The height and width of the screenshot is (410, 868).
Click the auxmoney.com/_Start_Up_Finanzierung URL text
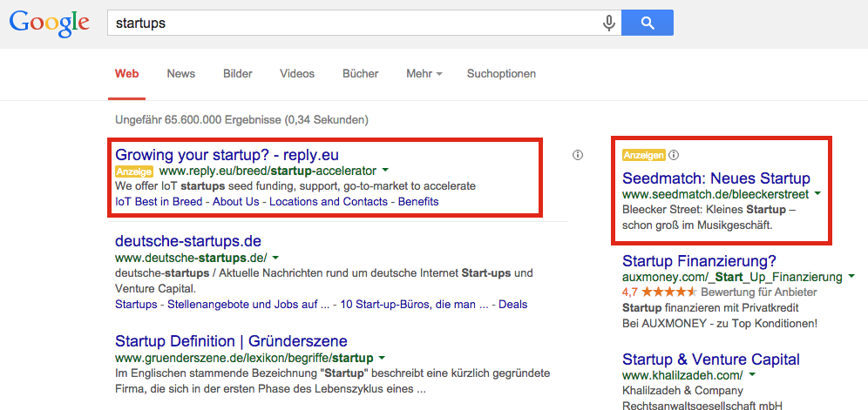[732, 276]
